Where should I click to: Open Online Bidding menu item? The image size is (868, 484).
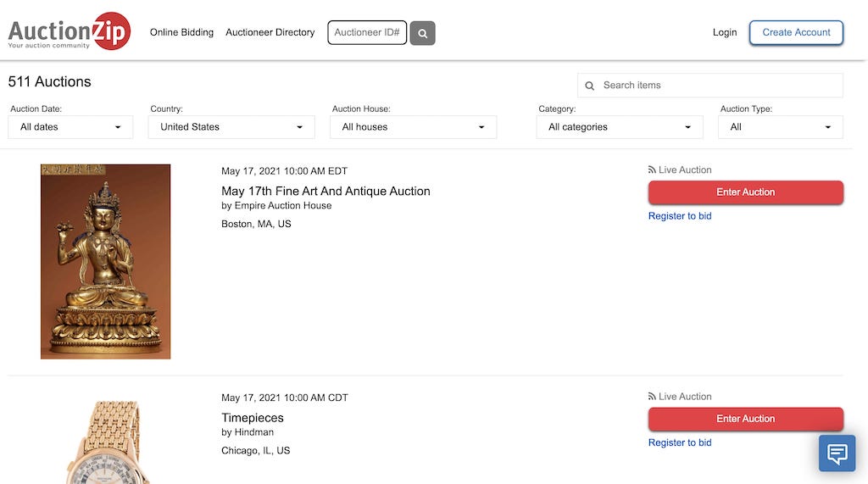tap(181, 32)
